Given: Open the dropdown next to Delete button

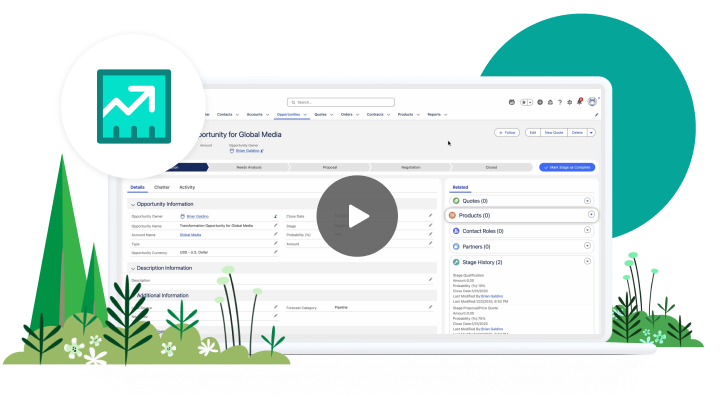Looking at the screenshot, I should (x=591, y=132).
